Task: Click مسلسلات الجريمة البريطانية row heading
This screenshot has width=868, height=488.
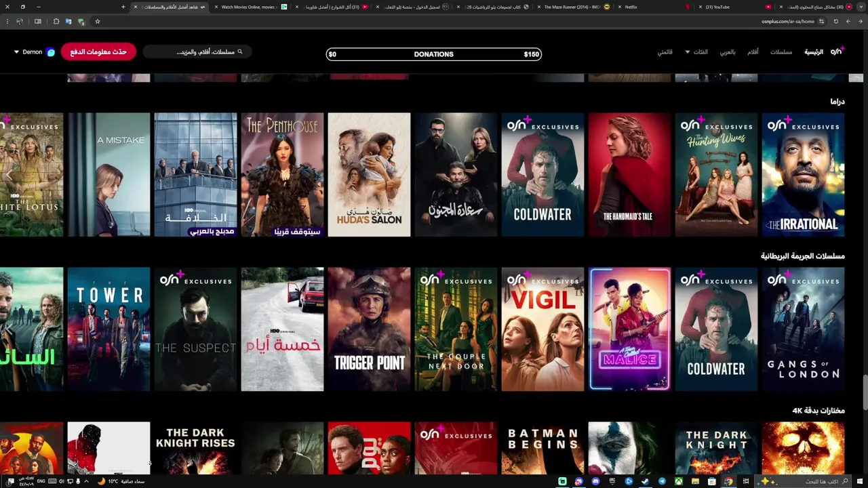Action: (x=803, y=256)
